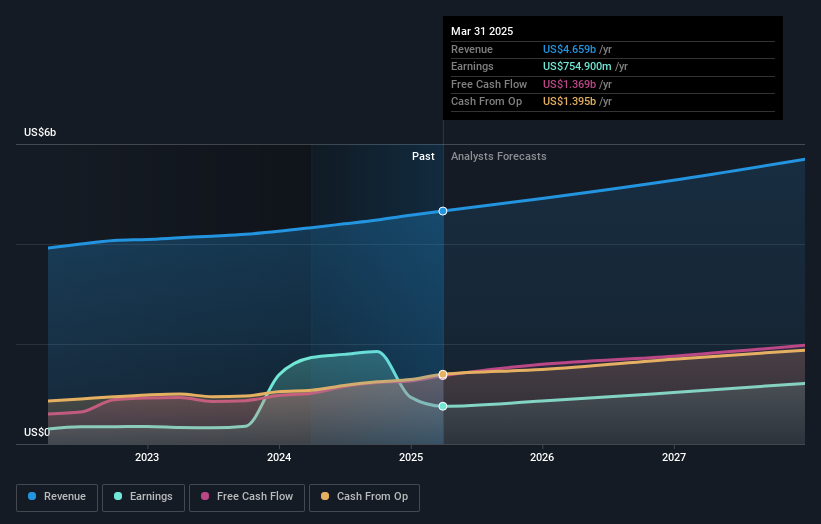
Task: Click the Analysts Forecasts label
Action: pos(498,156)
